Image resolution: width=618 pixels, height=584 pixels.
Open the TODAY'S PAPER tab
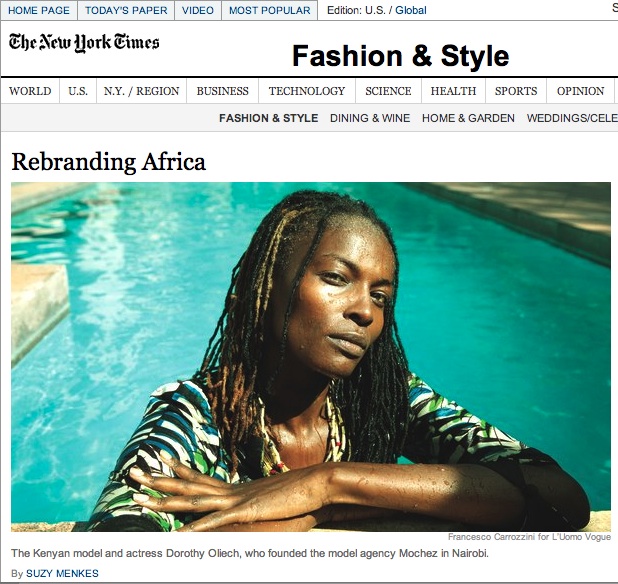pyautogui.click(x=126, y=10)
